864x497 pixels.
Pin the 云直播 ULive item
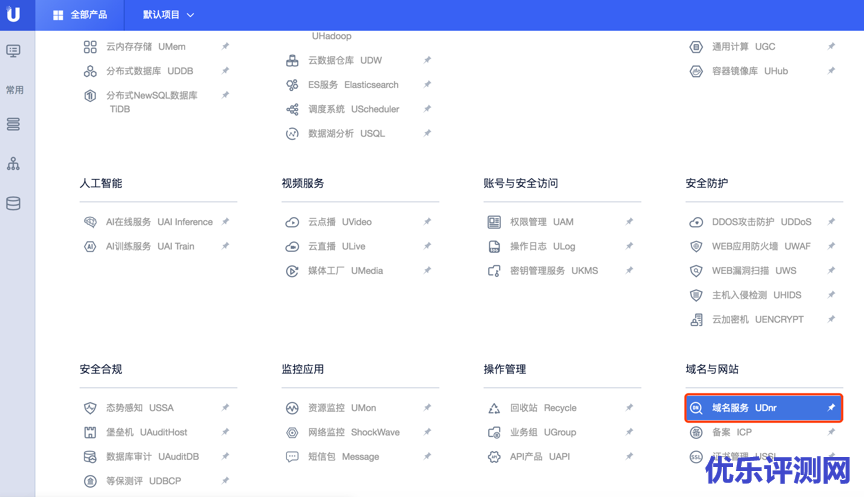point(427,246)
